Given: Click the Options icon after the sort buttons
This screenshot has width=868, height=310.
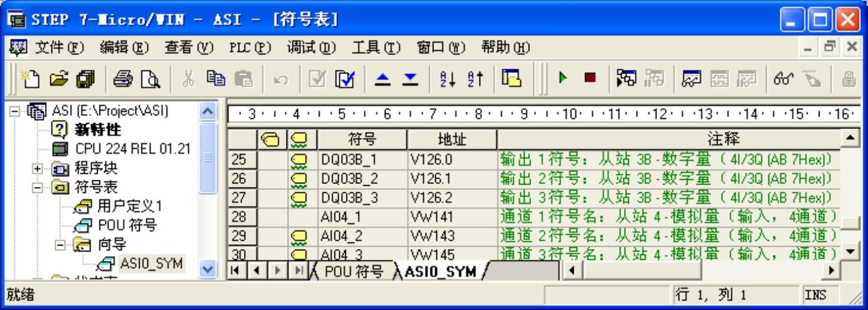Looking at the screenshot, I should (511, 78).
